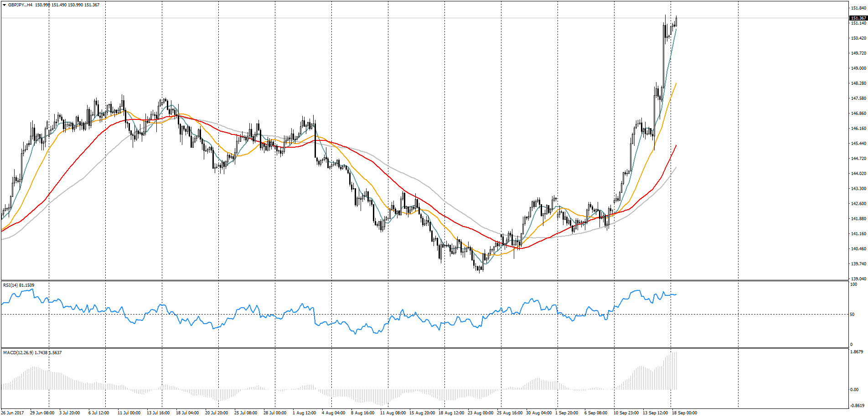Click the 10 Sep 23:00 time label
Viewport: 868px width, 418px height.
click(626, 413)
